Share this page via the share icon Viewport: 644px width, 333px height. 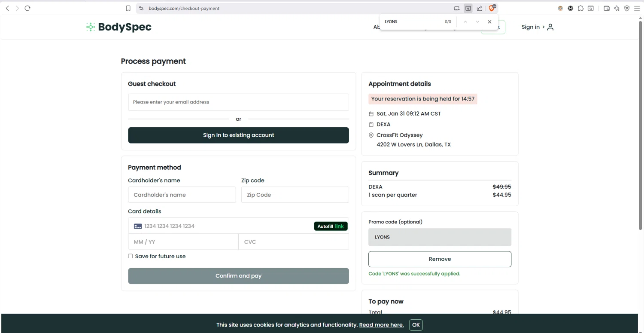click(480, 8)
